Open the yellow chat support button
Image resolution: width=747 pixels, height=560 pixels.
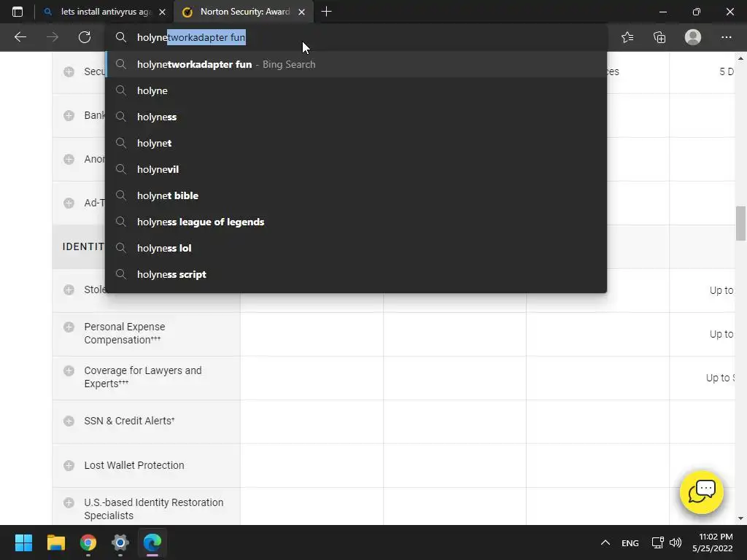tap(702, 492)
